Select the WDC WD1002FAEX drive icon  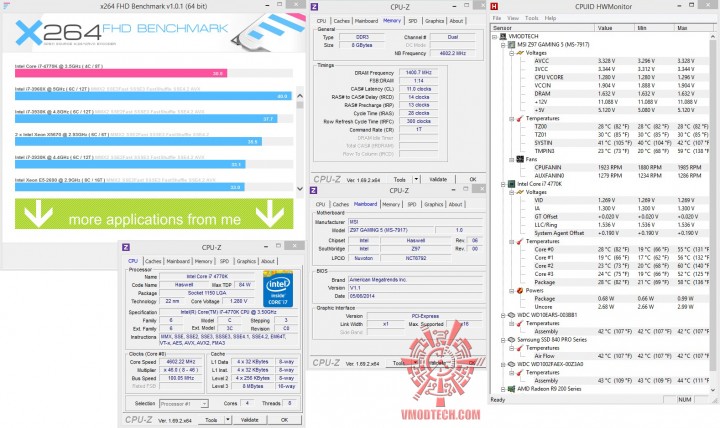511,364
